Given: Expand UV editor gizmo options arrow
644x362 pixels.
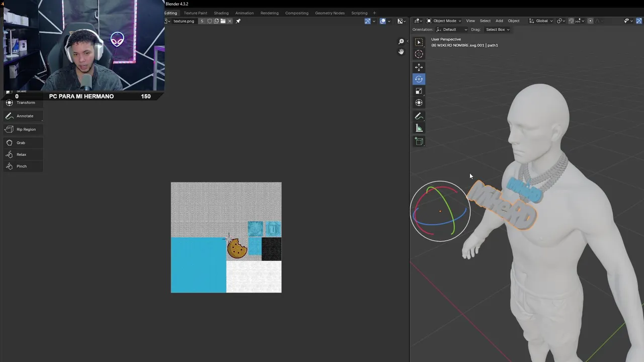Looking at the screenshot, I should point(374,21).
